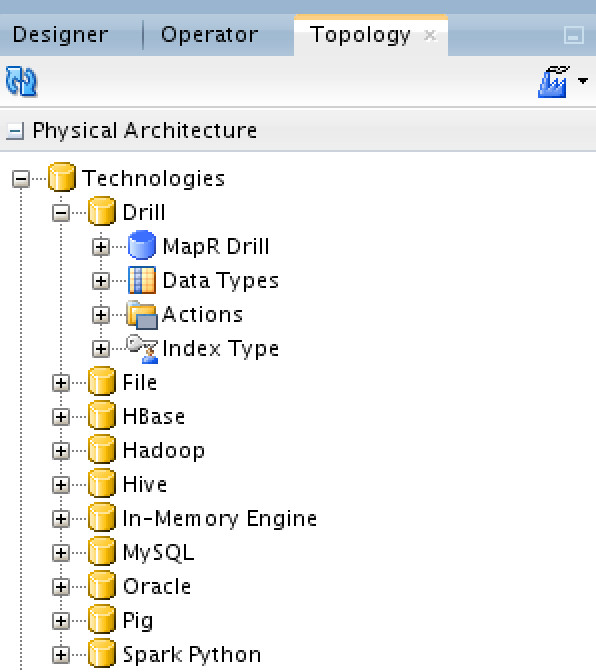Switch to the Operator tab
The width and height of the screenshot is (596, 672).
click(x=210, y=35)
